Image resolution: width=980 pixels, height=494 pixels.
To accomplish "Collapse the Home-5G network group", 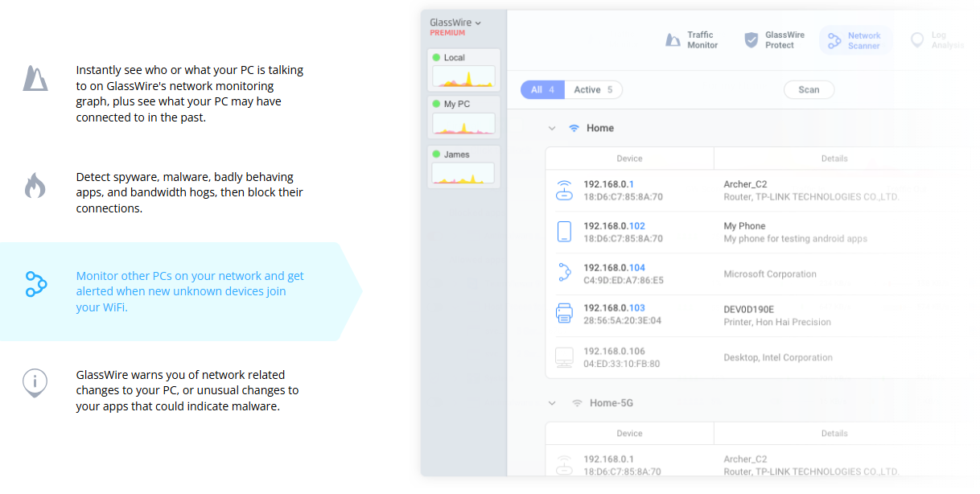I will 552,403.
